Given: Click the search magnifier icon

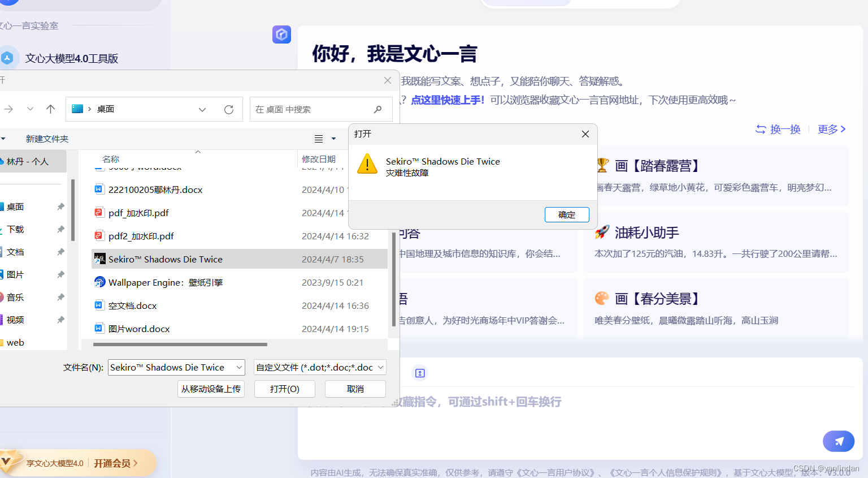Looking at the screenshot, I should (377, 109).
